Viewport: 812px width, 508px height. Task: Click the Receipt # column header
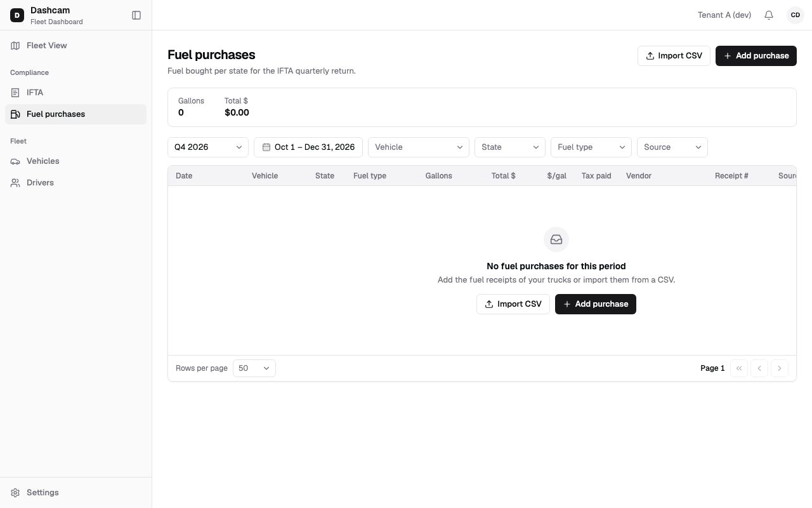click(732, 176)
